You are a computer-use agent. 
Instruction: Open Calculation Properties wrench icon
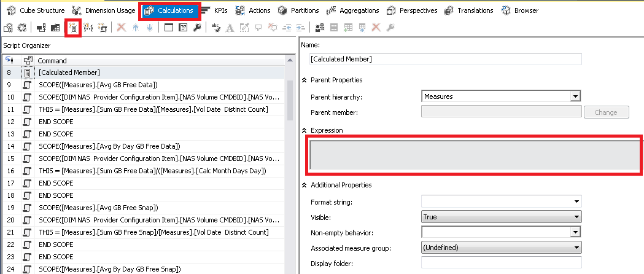click(x=196, y=28)
